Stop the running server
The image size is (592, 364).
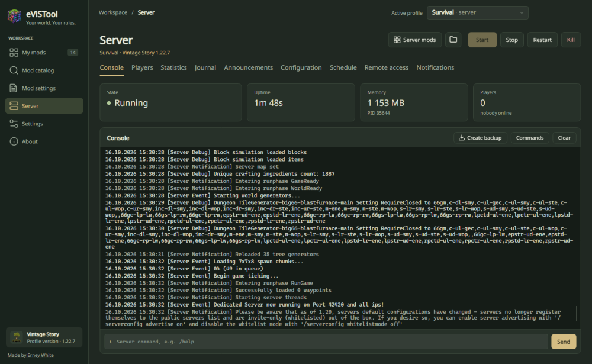512,40
